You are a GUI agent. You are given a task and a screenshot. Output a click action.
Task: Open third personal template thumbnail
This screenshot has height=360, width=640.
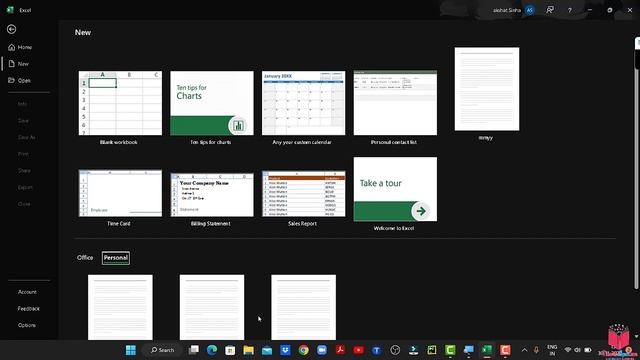coord(304,307)
